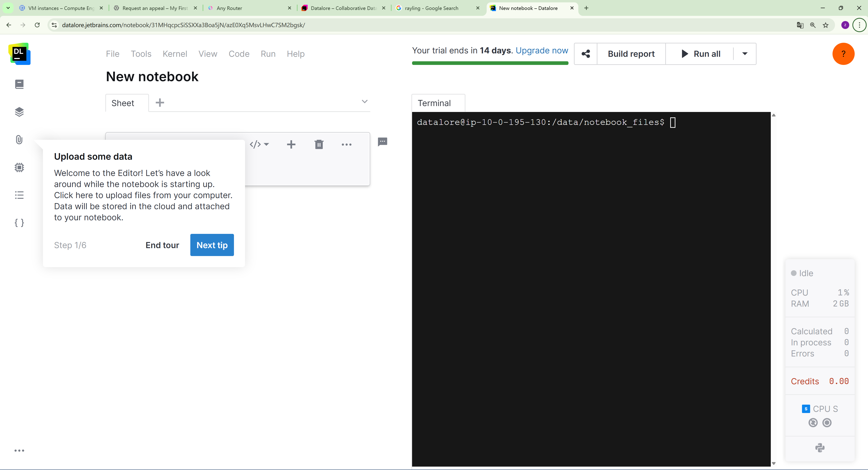
Task: Open the sidebar three-dots more icon
Action: (x=19, y=451)
